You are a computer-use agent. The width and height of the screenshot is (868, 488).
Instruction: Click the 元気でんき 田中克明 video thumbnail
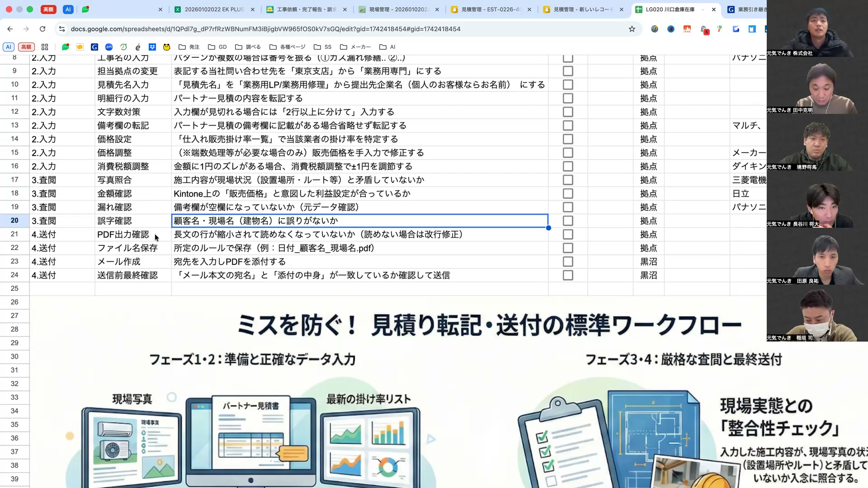click(817, 85)
